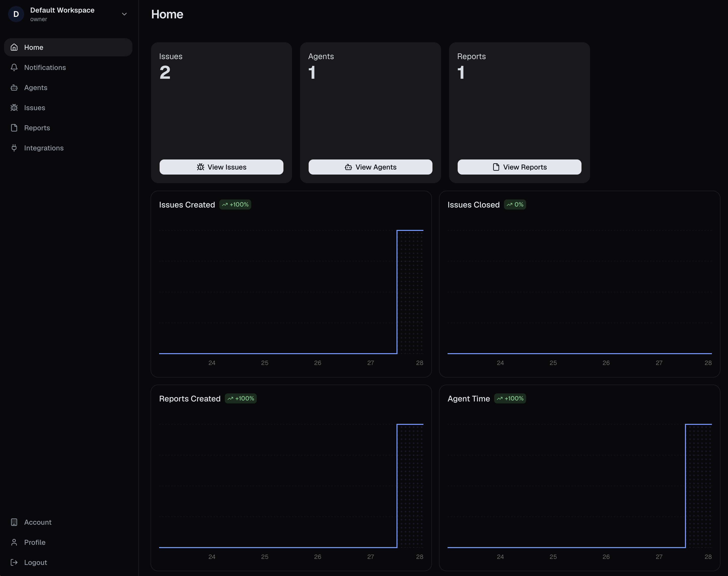Click the bug icon inside View Issues button
This screenshot has width=728, height=576.
click(x=200, y=167)
